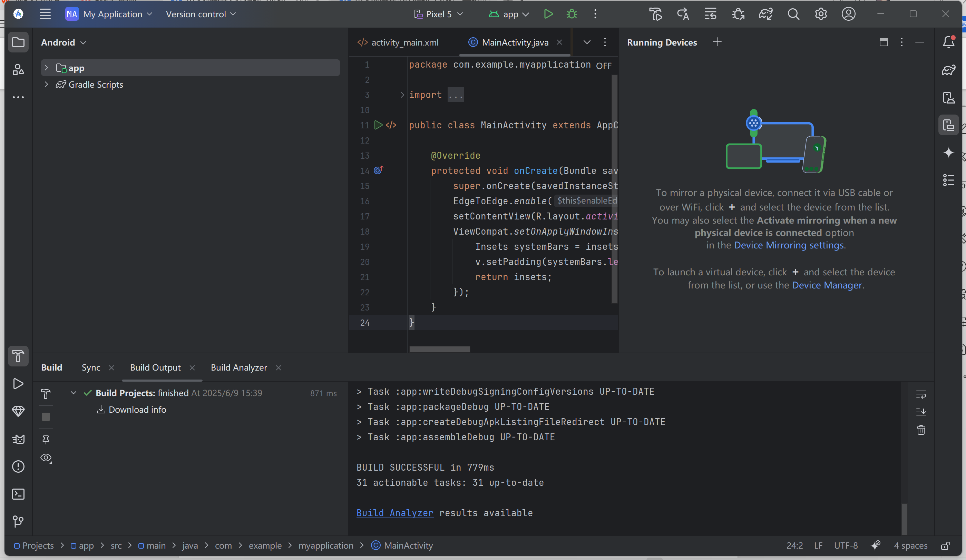The width and height of the screenshot is (966, 560).
Task: Toggle pin tab in Build panel
Action: [x=46, y=439]
